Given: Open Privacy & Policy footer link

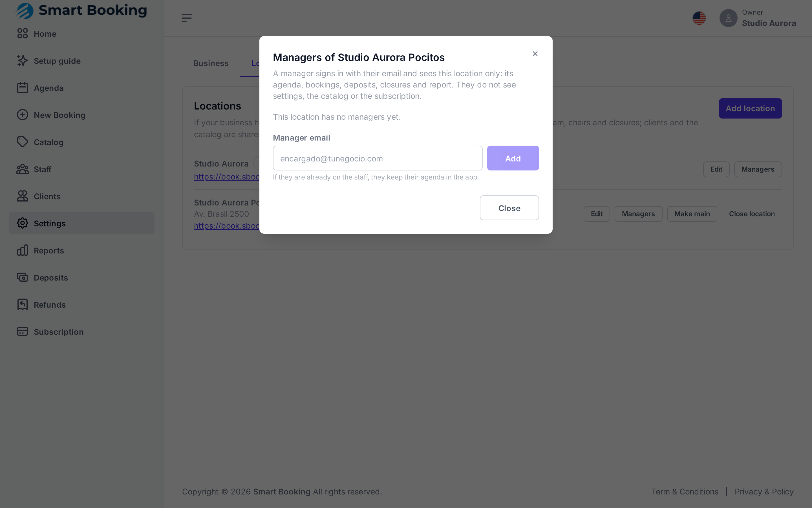Looking at the screenshot, I should 764,492.
